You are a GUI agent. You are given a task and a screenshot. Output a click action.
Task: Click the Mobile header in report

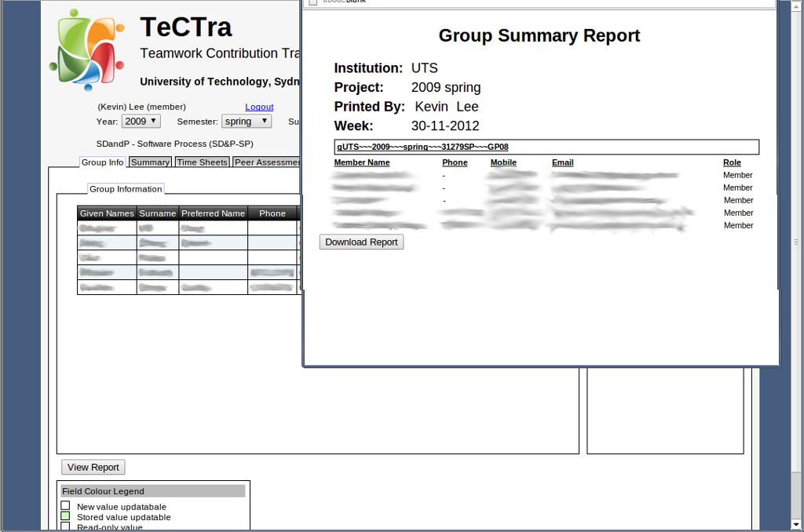coord(503,162)
